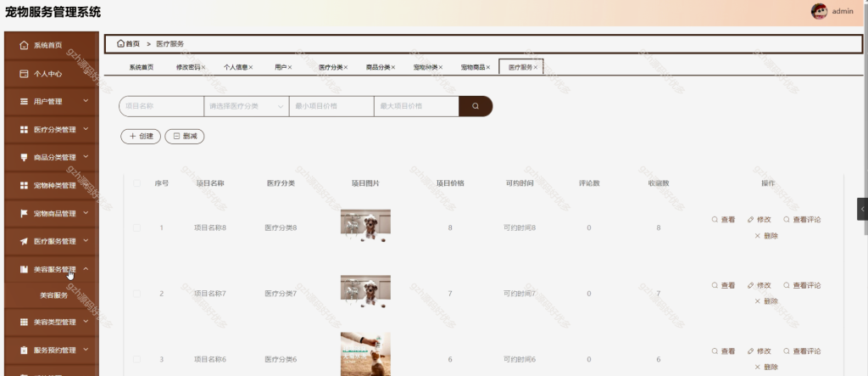Expand 用户管理 menu chevron
Screen dimensions: 868x376
tap(86, 101)
